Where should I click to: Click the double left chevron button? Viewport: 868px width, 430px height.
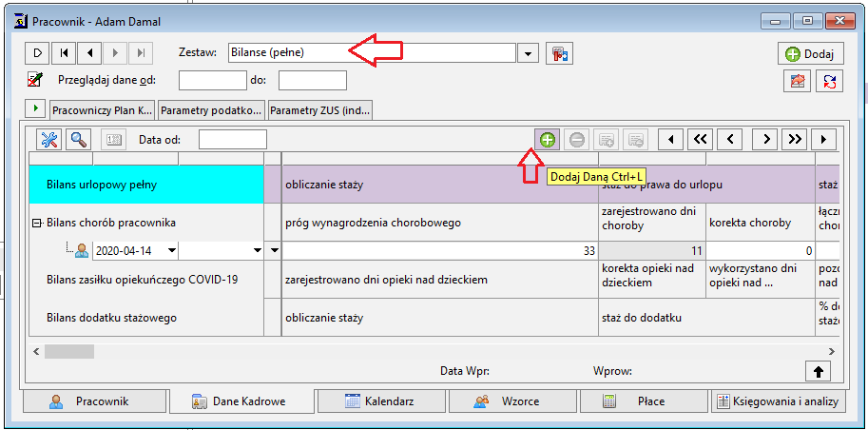[x=701, y=140]
